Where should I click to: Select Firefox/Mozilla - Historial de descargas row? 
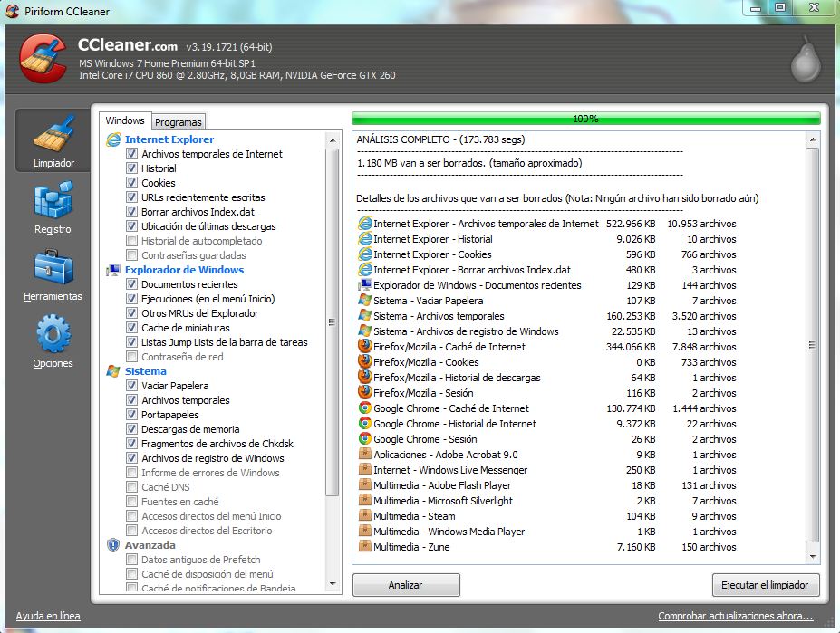[x=546, y=378]
